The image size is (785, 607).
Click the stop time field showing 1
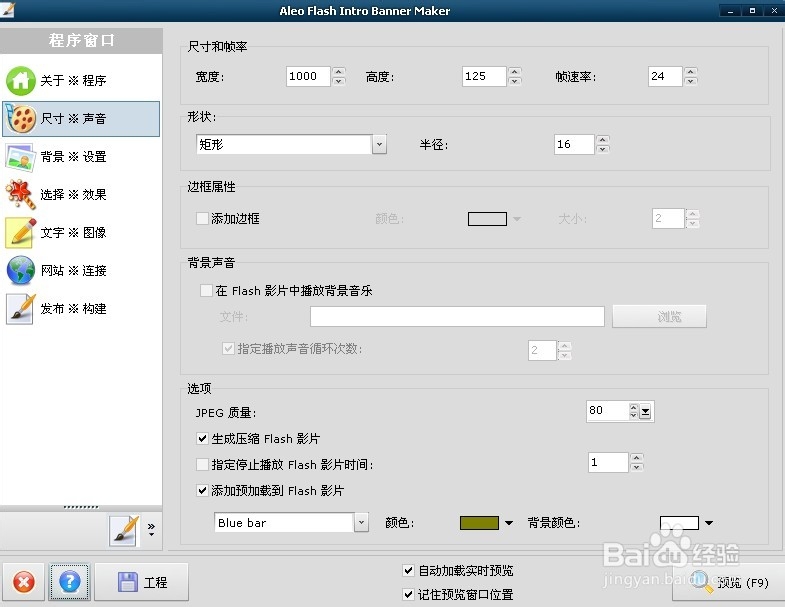pos(608,462)
